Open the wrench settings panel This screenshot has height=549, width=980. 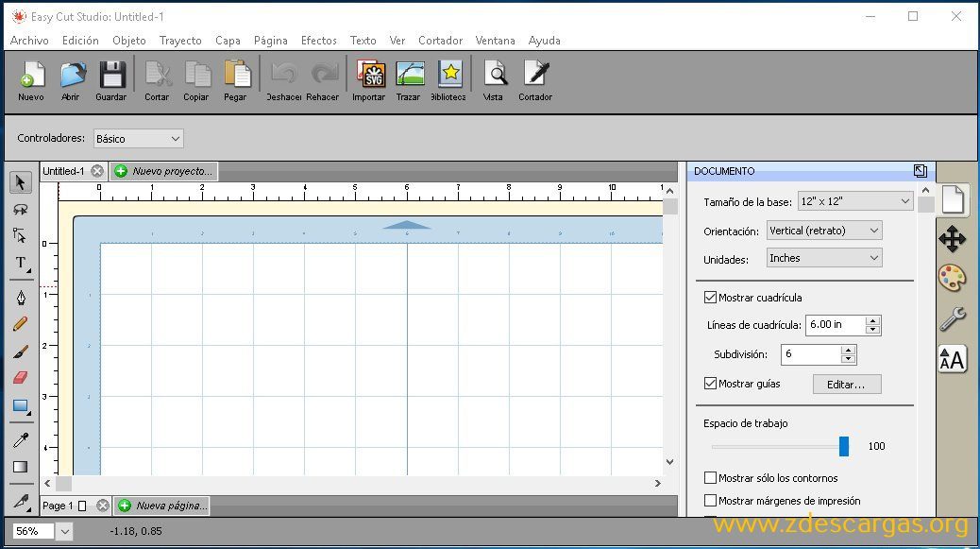(x=953, y=318)
